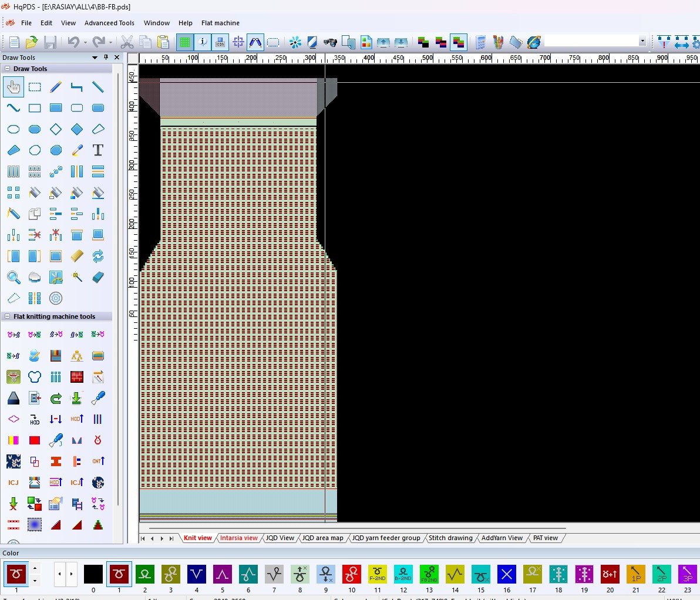
Task: Pin the Draw Tools panel
Action: [x=106, y=58]
